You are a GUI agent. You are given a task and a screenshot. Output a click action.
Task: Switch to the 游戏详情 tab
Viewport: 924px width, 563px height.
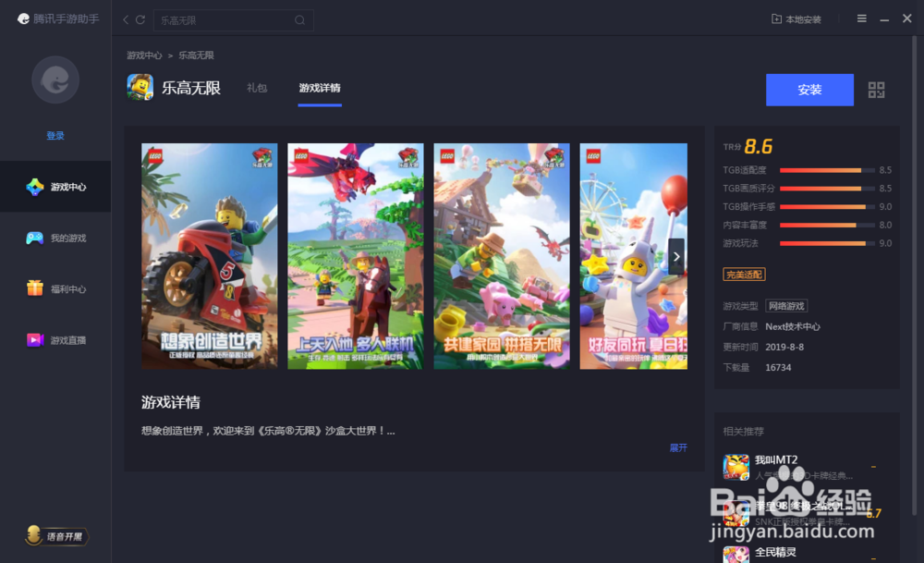[x=319, y=88]
